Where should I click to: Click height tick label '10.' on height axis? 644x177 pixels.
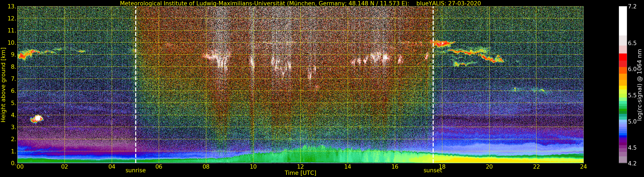[12, 43]
